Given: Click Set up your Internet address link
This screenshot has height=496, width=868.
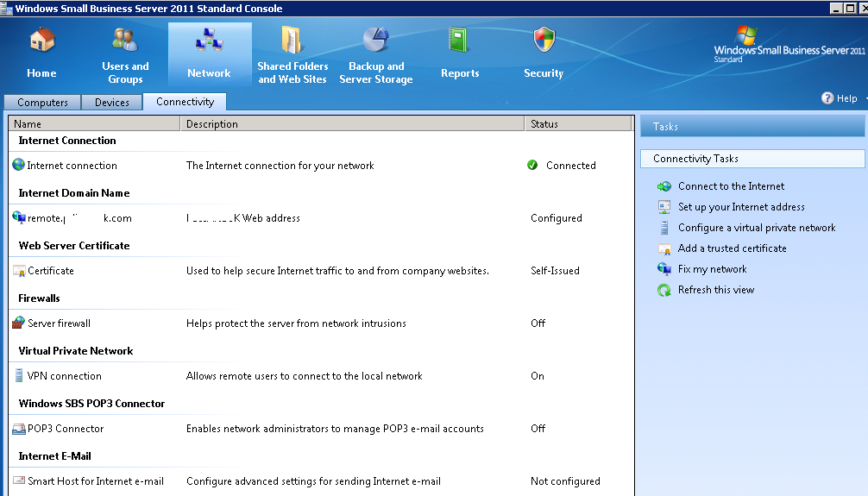Looking at the screenshot, I should [741, 207].
